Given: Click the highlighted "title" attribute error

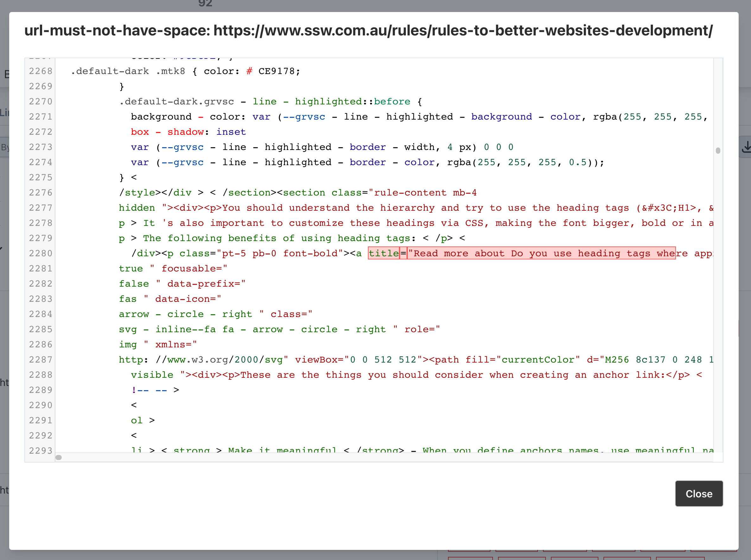Looking at the screenshot, I should coord(384,253).
